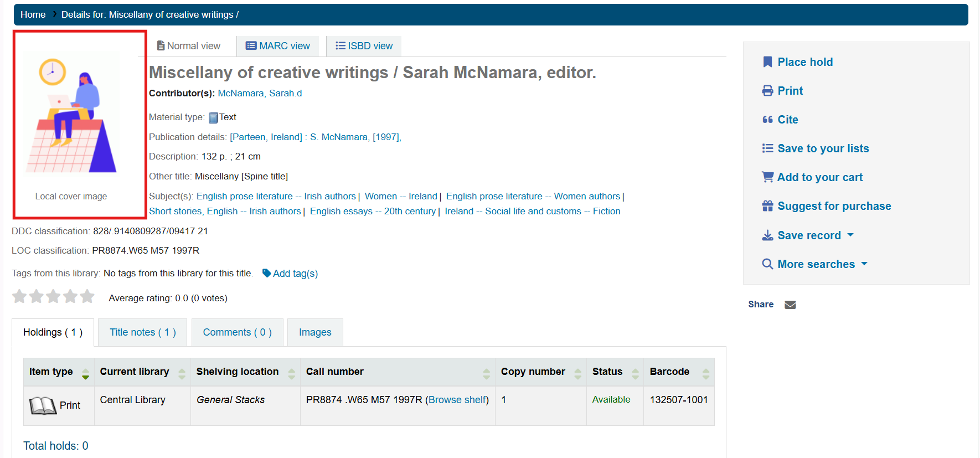Click the Suggest for purchase gift icon

pos(767,206)
